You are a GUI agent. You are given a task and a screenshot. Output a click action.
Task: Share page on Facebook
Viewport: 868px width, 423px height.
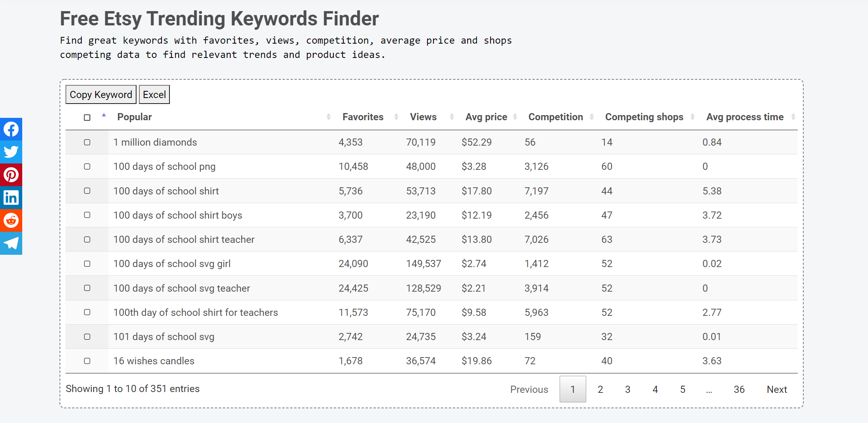[11, 129]
